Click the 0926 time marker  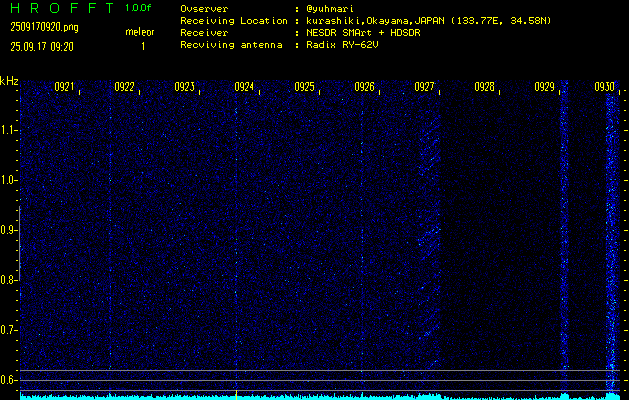365,87
